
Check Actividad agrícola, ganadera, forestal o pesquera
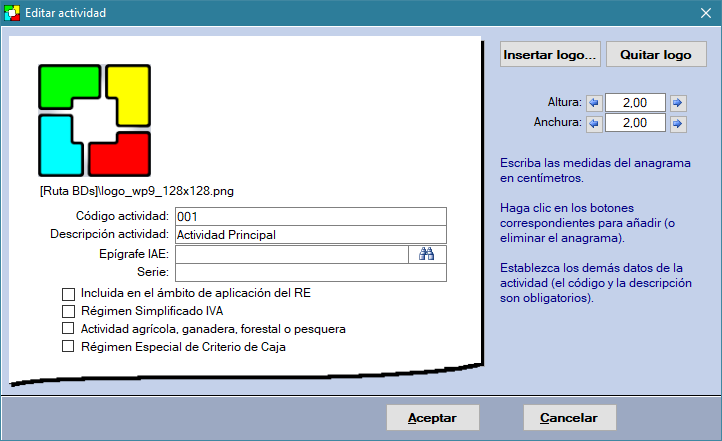68,329
